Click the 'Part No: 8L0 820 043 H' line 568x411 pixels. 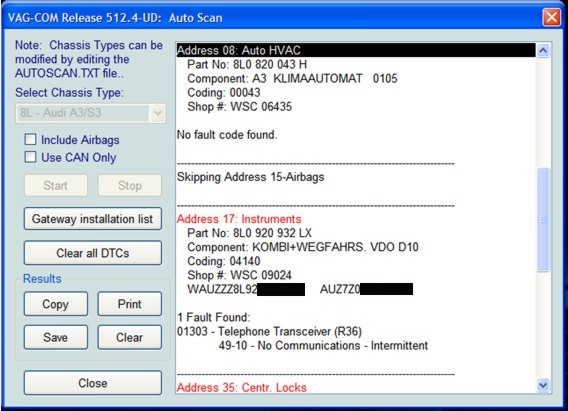247,64
